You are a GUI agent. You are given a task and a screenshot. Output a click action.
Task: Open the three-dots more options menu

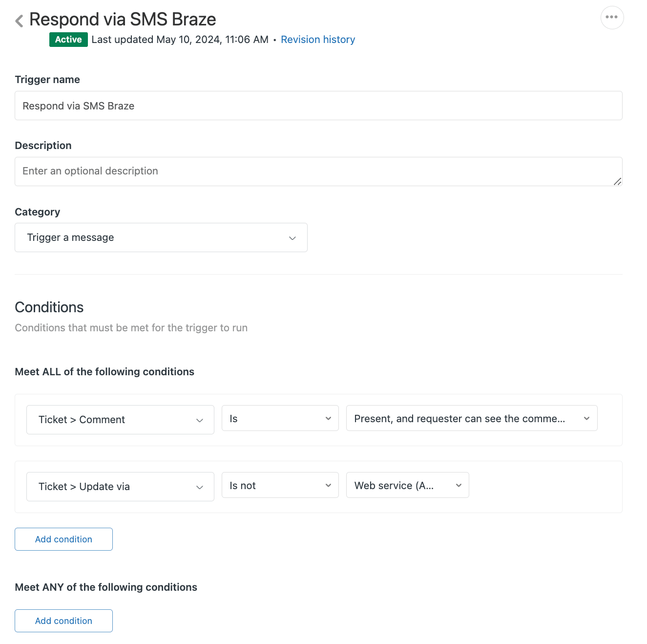click(611, 18)
